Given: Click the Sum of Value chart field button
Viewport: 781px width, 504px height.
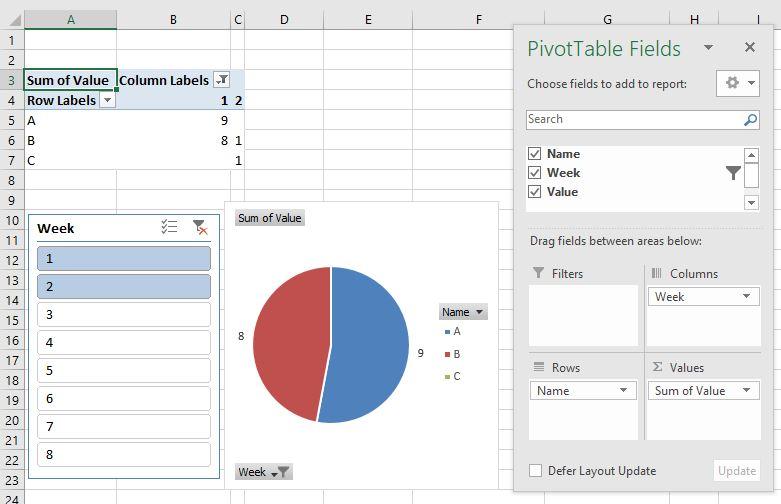Looking at the screenshot, I should click(x=269, y=218).
